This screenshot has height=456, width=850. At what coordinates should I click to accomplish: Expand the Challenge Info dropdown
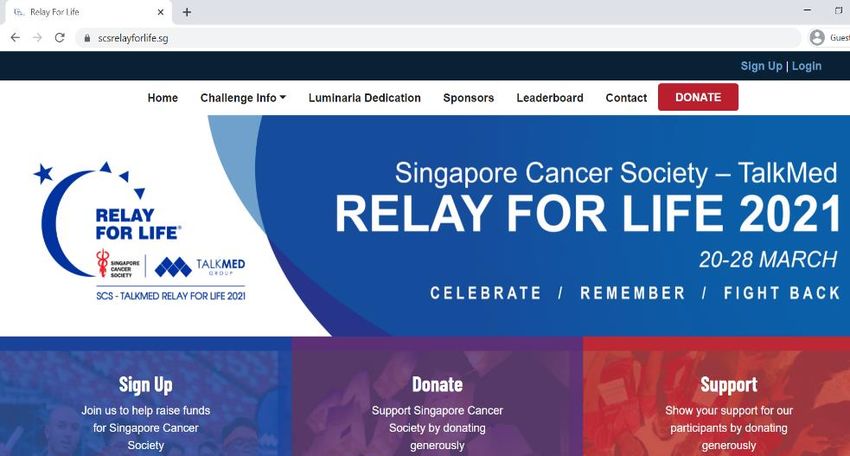click(x=243, y=98)
